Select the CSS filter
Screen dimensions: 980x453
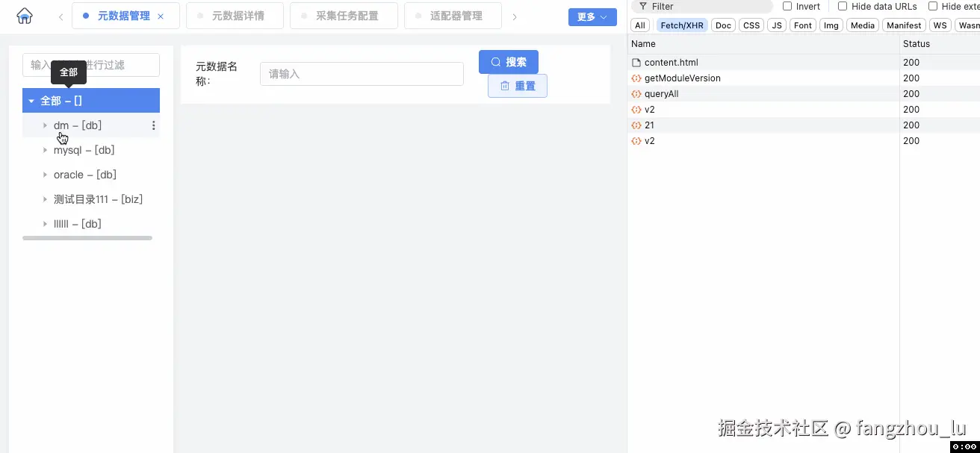[751, 25]
